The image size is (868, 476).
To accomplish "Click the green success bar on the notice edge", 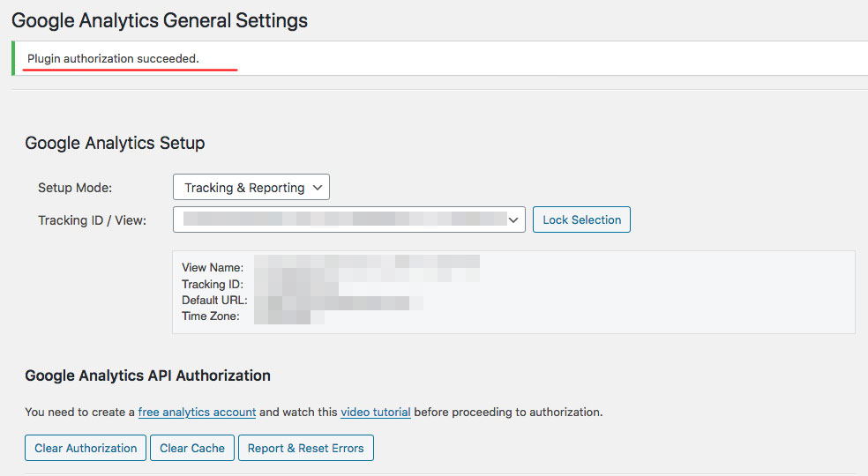I will (x=13, y=58).
